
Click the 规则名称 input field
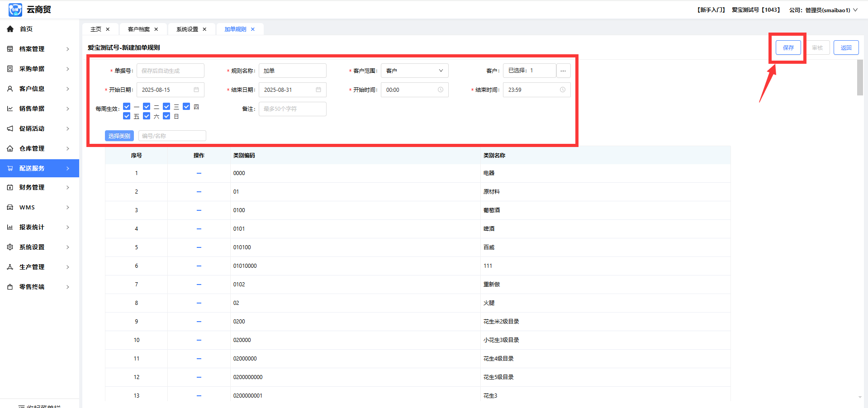(x=292, y=71)
